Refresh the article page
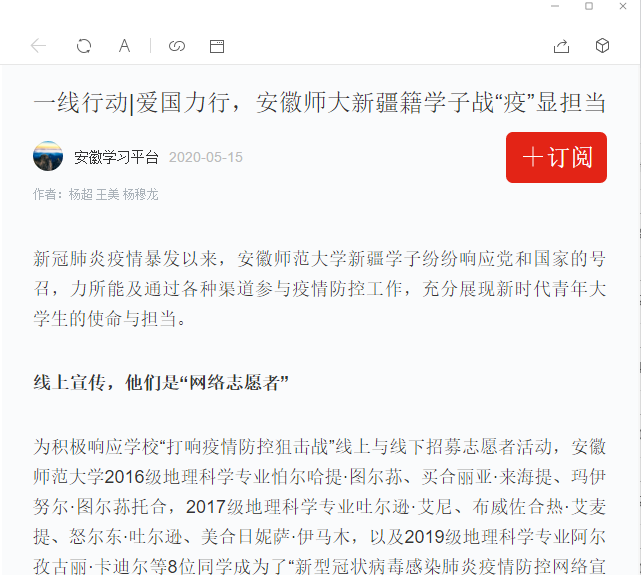The height and width of the screenshot is (575, 641). click(84, 46)
